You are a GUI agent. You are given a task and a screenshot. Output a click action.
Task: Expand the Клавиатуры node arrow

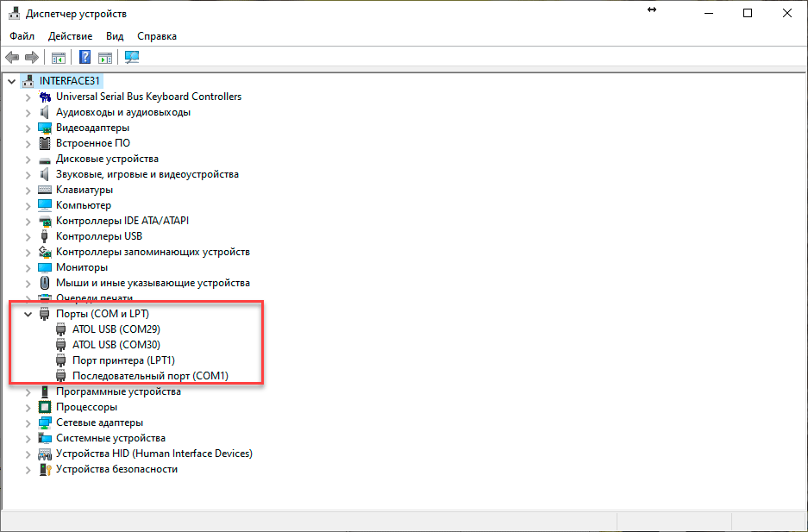(28, 190)
